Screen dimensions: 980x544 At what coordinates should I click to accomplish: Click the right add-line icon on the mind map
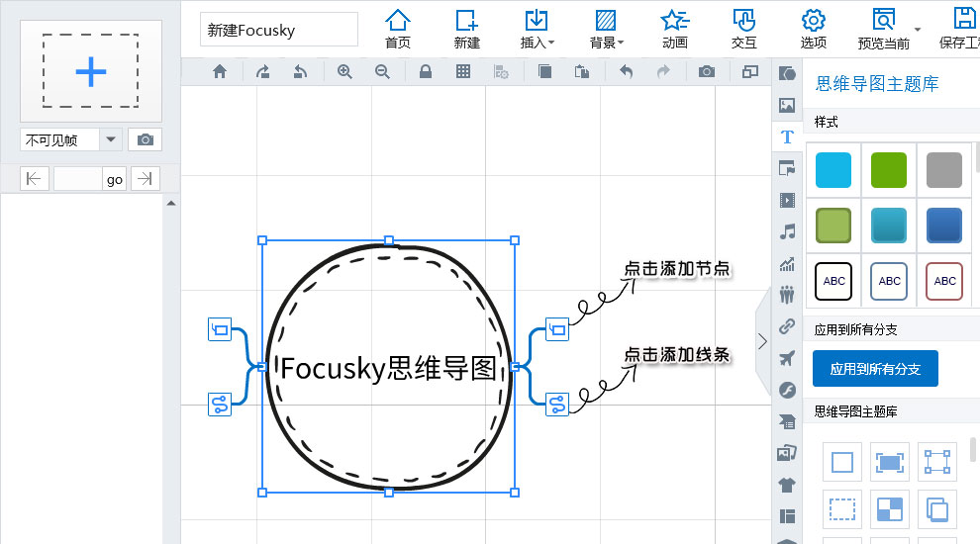click(x=557, y=405)
